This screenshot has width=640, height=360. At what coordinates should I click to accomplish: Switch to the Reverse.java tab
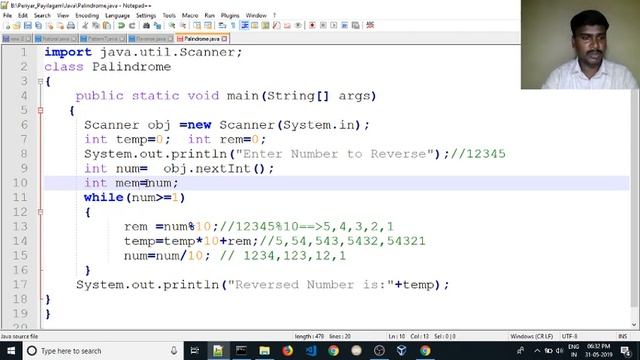tap(151, 39)
